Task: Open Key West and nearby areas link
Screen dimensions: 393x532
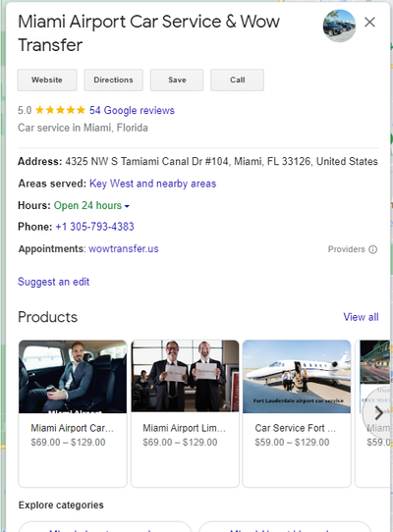Action: point(153,184)
